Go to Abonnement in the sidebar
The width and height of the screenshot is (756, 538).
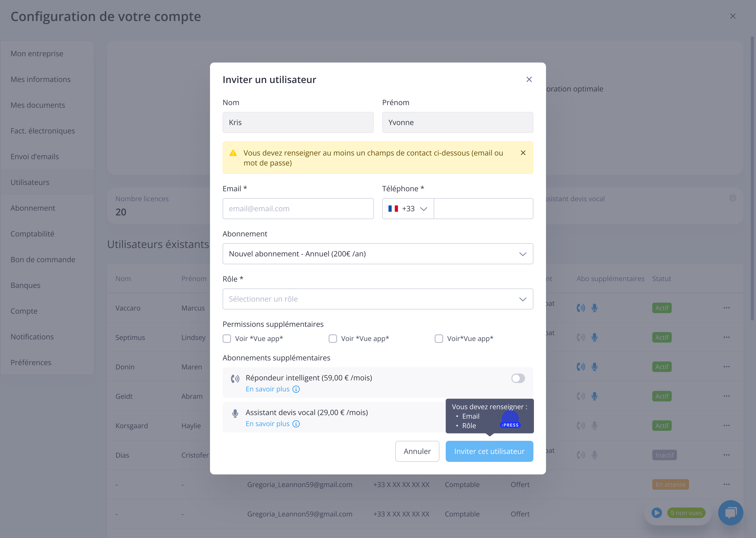point(33,208)
